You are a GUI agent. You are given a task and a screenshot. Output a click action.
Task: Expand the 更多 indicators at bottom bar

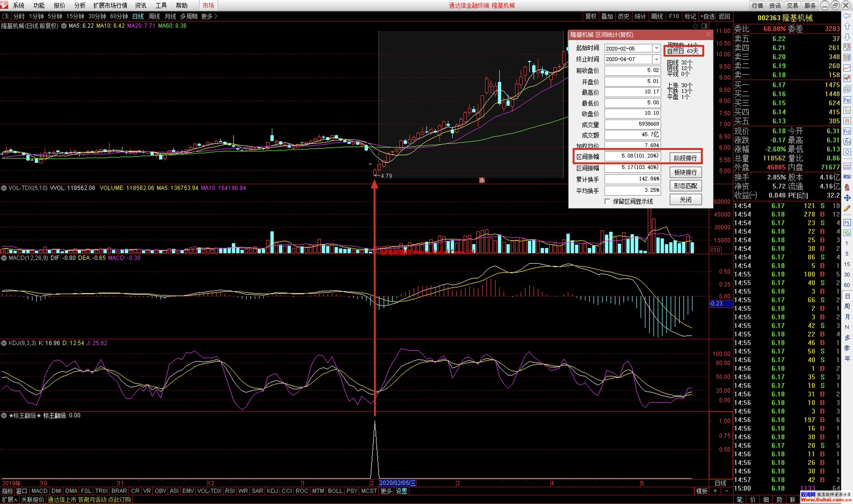386,491
